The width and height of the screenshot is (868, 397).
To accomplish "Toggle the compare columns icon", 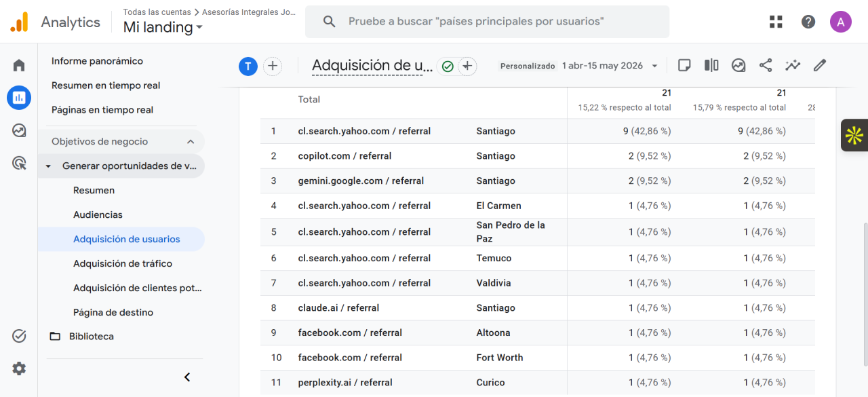I will [x=711, y=65].
